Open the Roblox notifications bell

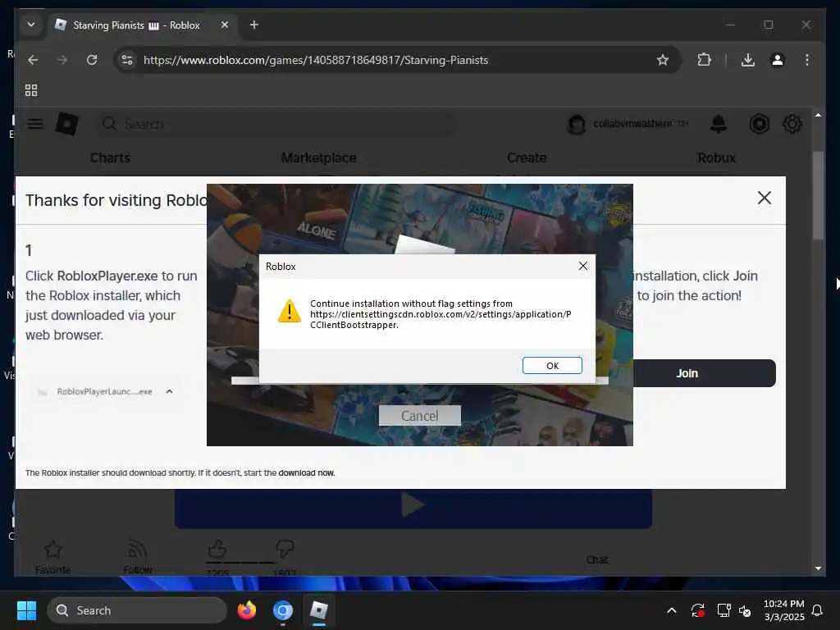click(x=719, y=124)
